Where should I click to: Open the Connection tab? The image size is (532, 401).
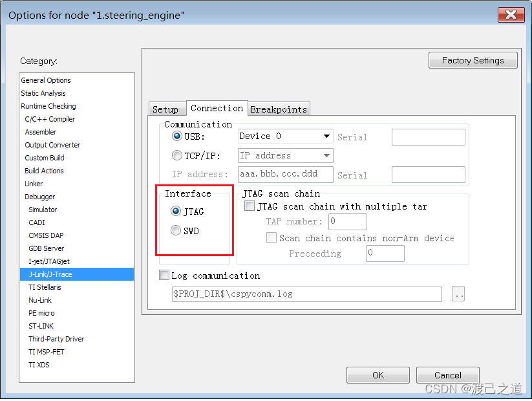coord(217,108)
